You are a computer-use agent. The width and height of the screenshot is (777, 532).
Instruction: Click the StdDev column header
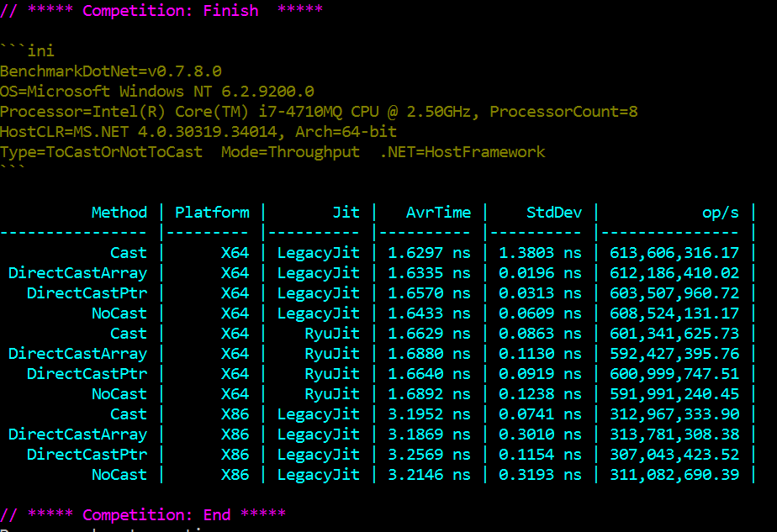tap(554, 213)
